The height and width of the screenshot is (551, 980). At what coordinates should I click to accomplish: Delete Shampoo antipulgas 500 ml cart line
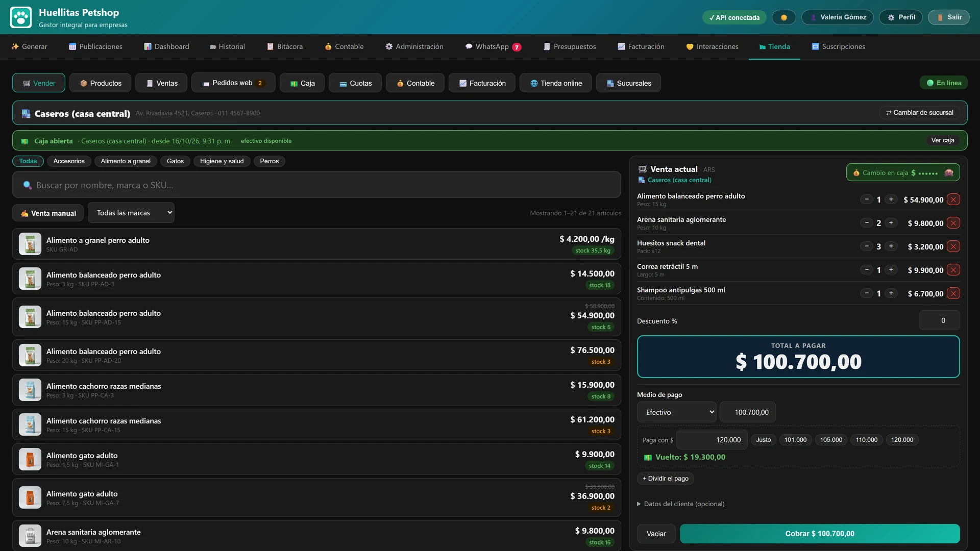click(x=953, y=293)
